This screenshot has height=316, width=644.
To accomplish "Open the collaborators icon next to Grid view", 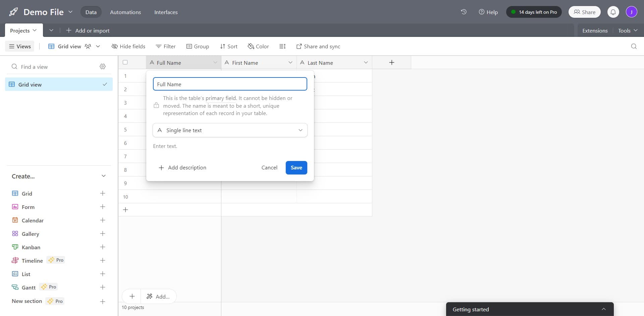I will 88,46.
